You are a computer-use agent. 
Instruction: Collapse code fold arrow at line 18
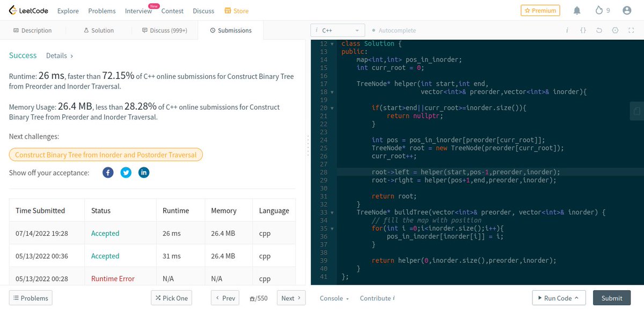333,92
